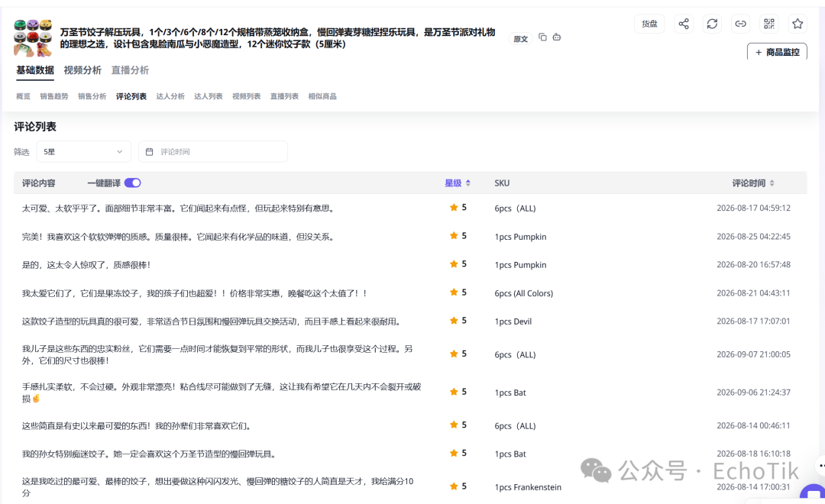Click the copy title icon
Screen dimensions: 825x504
(542, 37)
